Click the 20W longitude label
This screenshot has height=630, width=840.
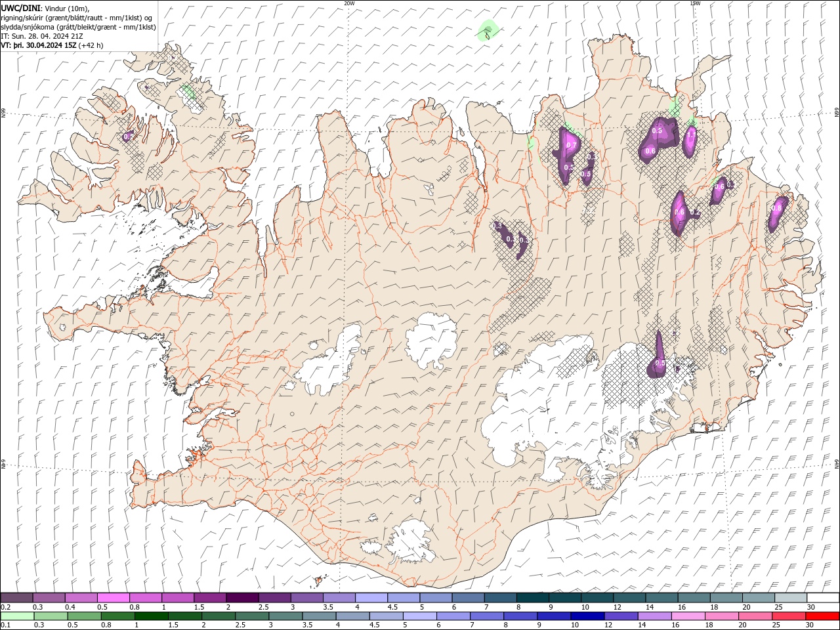[x=349, y=3]
